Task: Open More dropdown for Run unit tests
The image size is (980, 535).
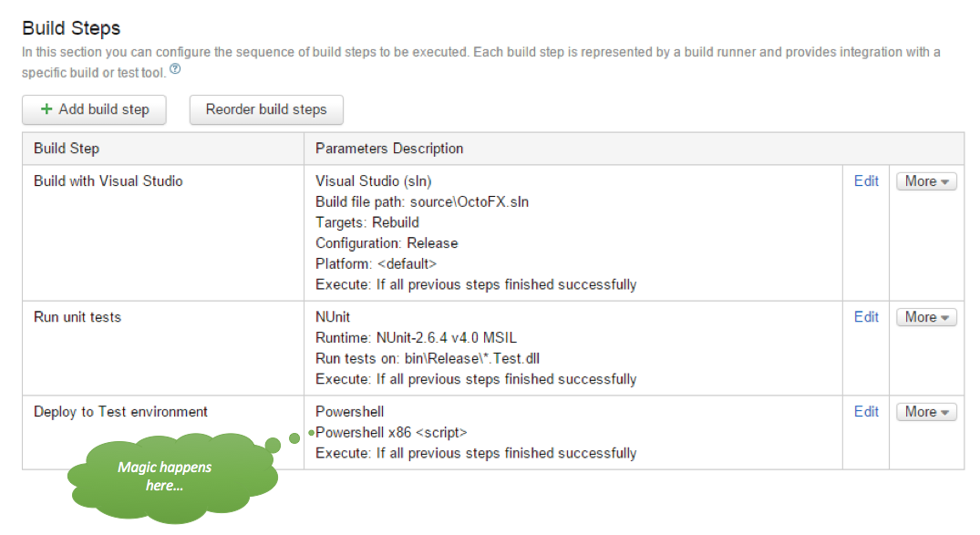Action: (926, 317)
